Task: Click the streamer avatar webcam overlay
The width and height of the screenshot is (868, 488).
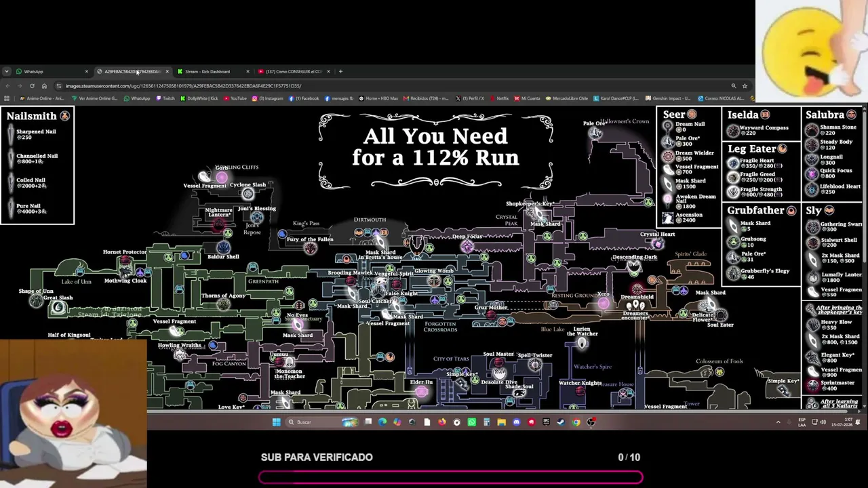Action: pos(73,413)
